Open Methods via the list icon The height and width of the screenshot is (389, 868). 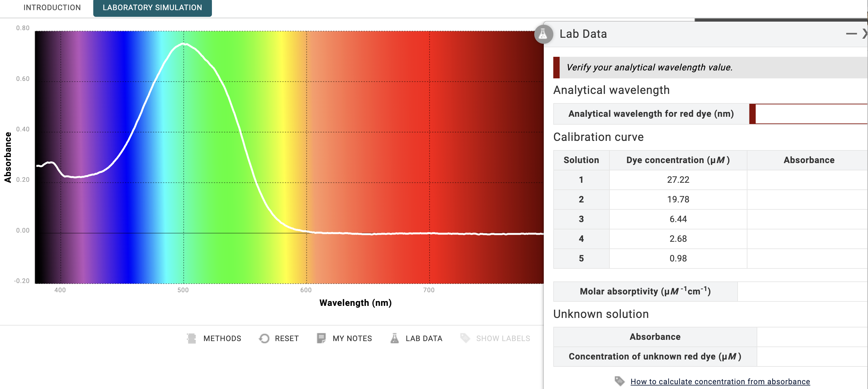(x=192, y=339)
